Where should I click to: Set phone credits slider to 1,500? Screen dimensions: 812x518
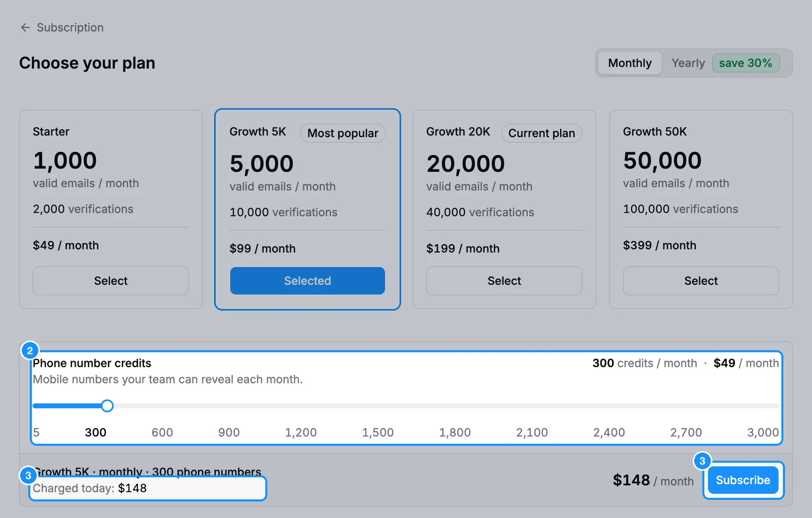point(378,432)
